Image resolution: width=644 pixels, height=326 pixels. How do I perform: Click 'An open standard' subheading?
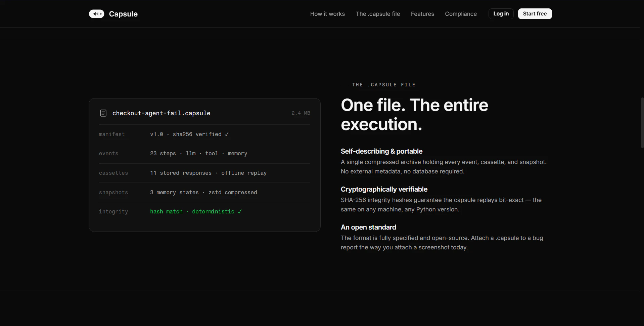(368, 227)
